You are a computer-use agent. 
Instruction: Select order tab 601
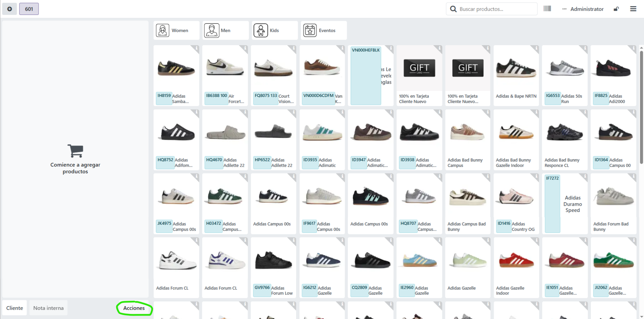pyautogui.click(x=29, y=9)
